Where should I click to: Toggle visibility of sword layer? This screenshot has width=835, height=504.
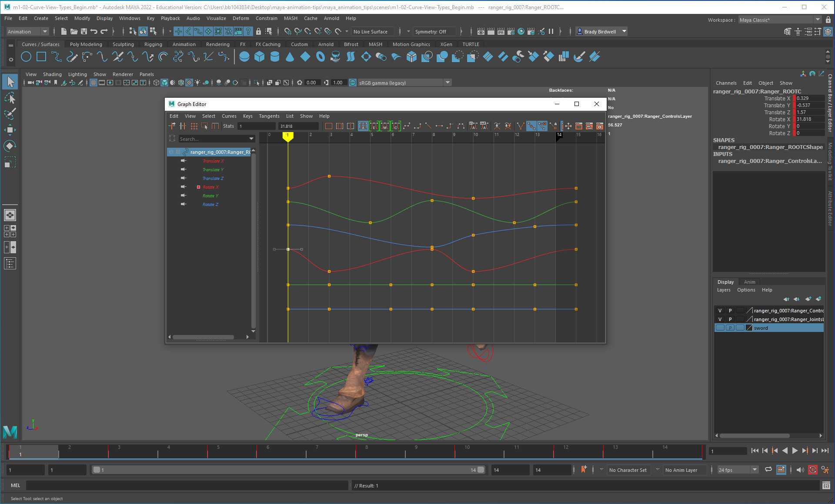coord(720,328)
